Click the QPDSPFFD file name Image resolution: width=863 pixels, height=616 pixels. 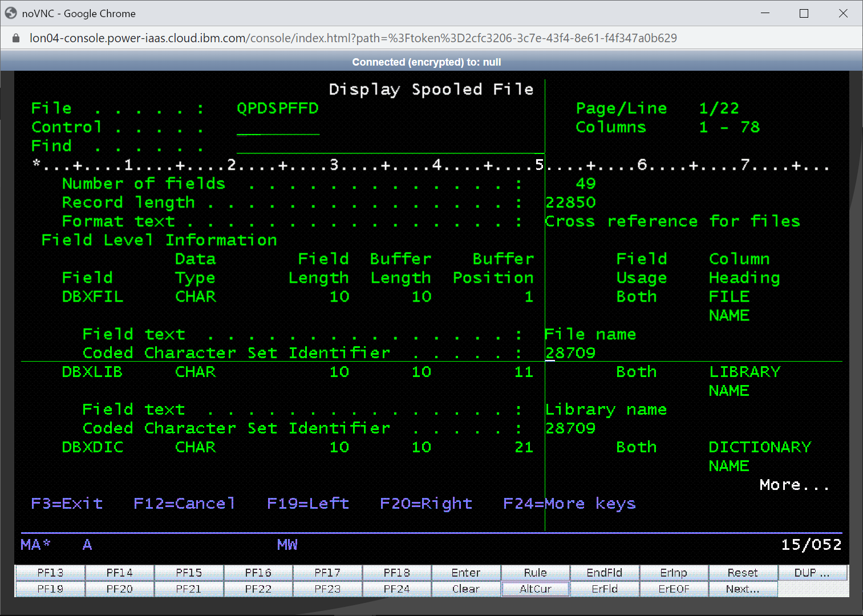(x=278, y=108)
